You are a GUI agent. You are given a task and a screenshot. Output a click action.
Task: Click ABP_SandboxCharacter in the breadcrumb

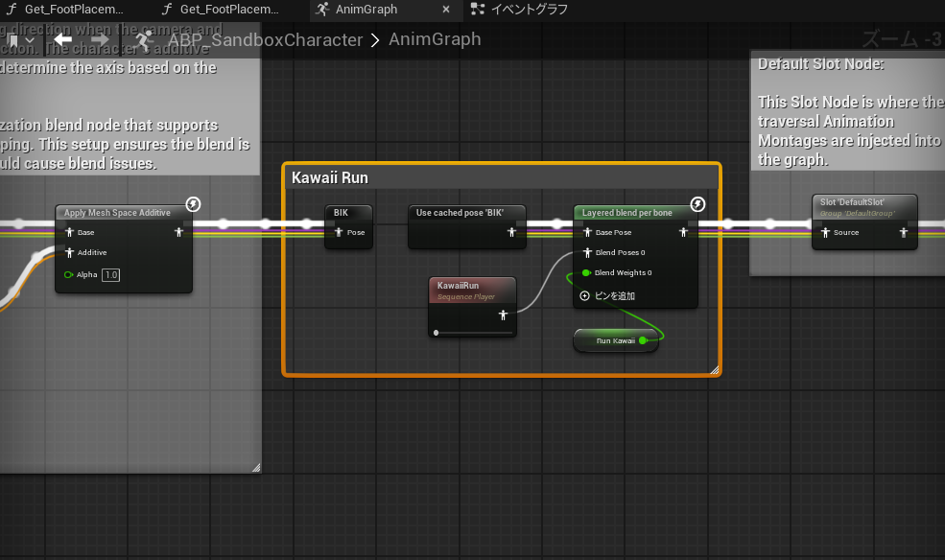pyautogui.click(x=266, y=40)
